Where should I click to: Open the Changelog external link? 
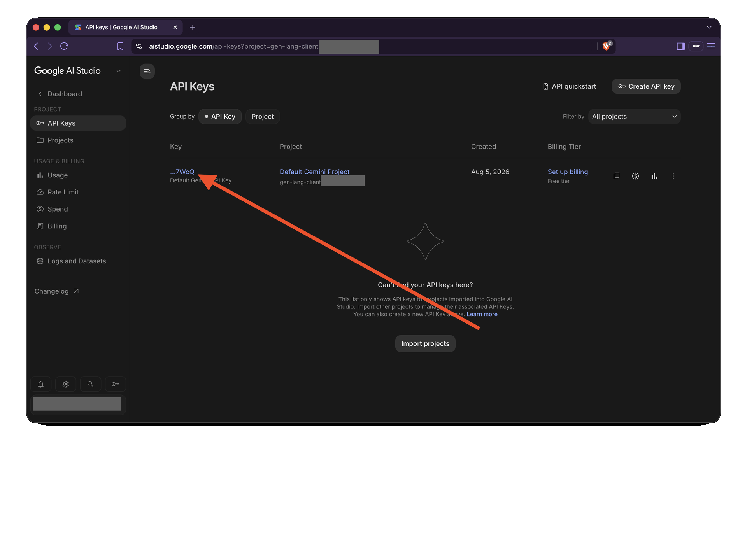[57, 291]
